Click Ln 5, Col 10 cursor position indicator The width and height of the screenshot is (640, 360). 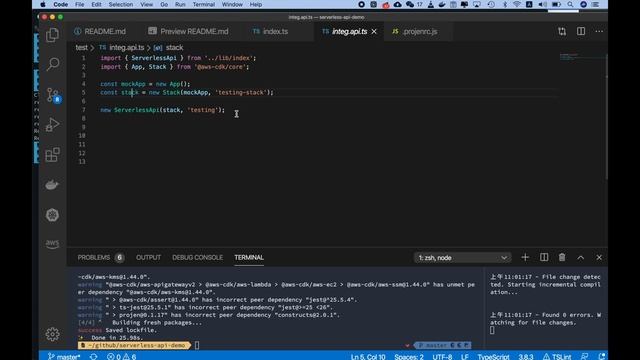(368, 356)
